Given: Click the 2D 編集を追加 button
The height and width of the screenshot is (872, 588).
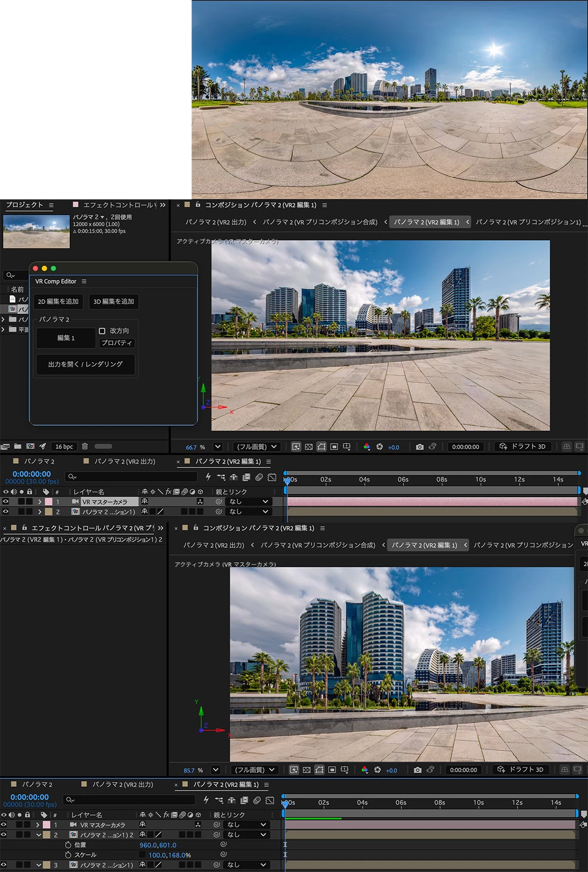Looking at the screenshot, I should (x=58, y=301).
